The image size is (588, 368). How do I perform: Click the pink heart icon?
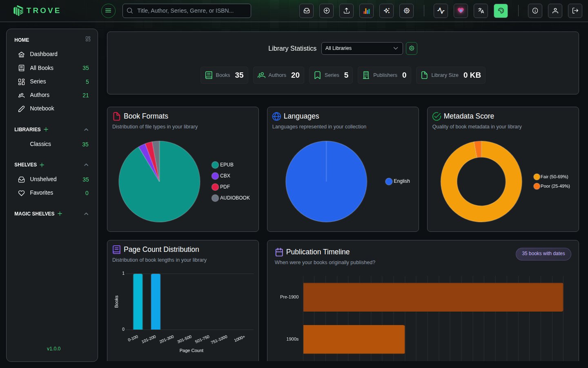click(461, 11)
